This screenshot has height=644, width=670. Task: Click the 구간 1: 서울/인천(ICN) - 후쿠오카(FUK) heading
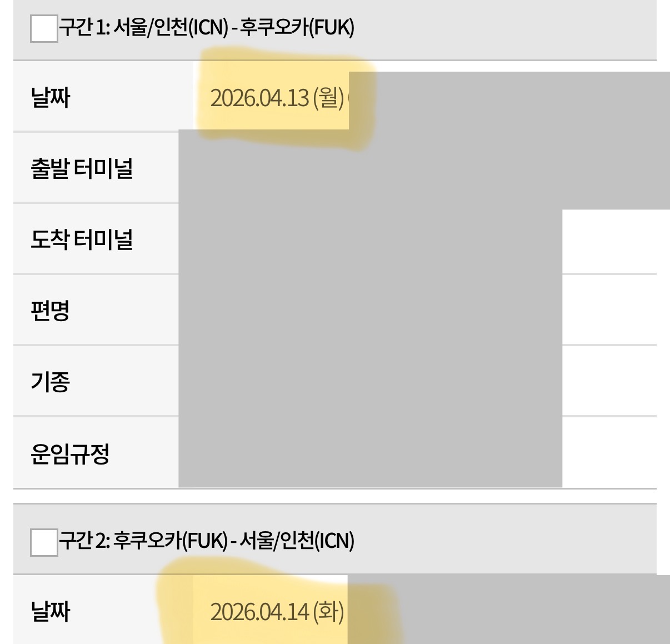[x=207, y=27]
